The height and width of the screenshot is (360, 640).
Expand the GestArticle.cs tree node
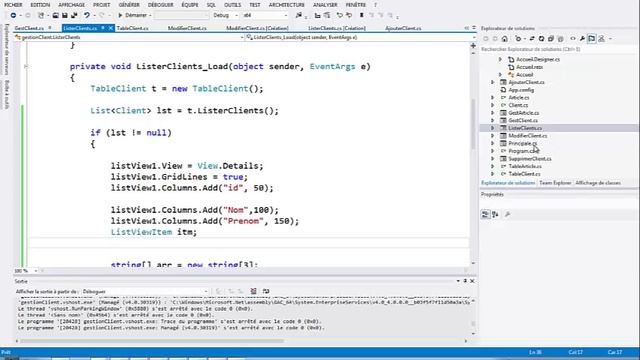pyautogui.click(x=493, y=113)
